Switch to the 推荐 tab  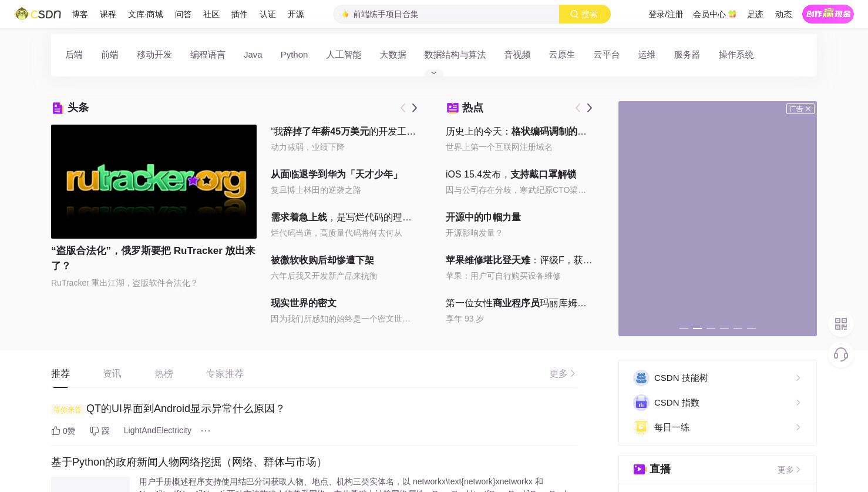coord(60,374)
